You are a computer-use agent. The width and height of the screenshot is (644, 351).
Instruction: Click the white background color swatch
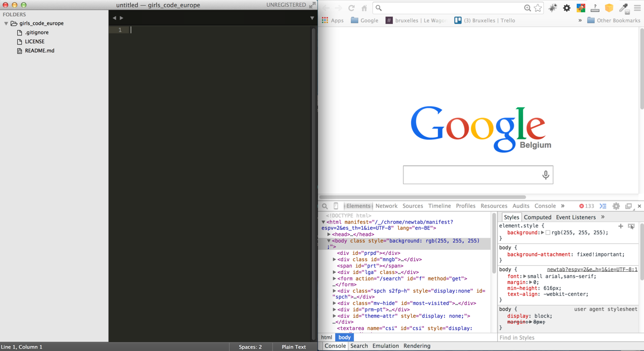pyautogui.click(x=548, y=233)
